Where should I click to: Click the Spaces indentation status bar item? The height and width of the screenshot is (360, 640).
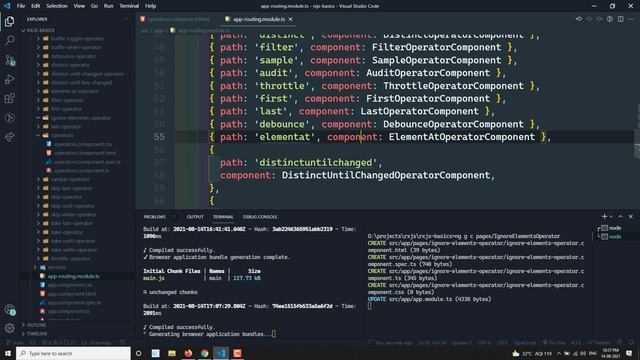[462, 342]
